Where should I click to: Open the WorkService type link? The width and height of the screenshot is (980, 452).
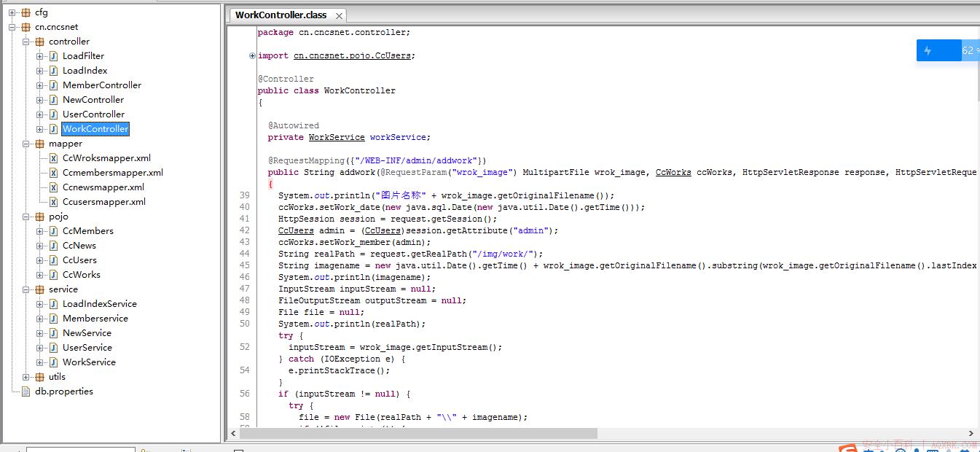[x=337, y=137]
